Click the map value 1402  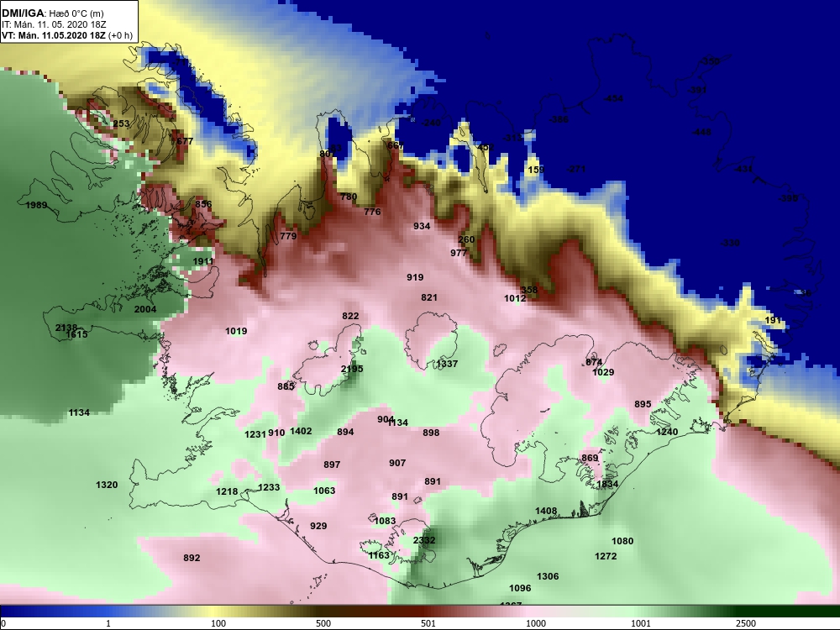[301, 431]
